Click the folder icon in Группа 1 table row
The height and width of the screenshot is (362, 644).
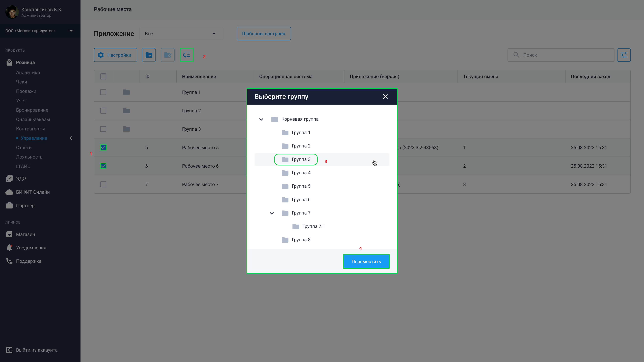[126, 92]
